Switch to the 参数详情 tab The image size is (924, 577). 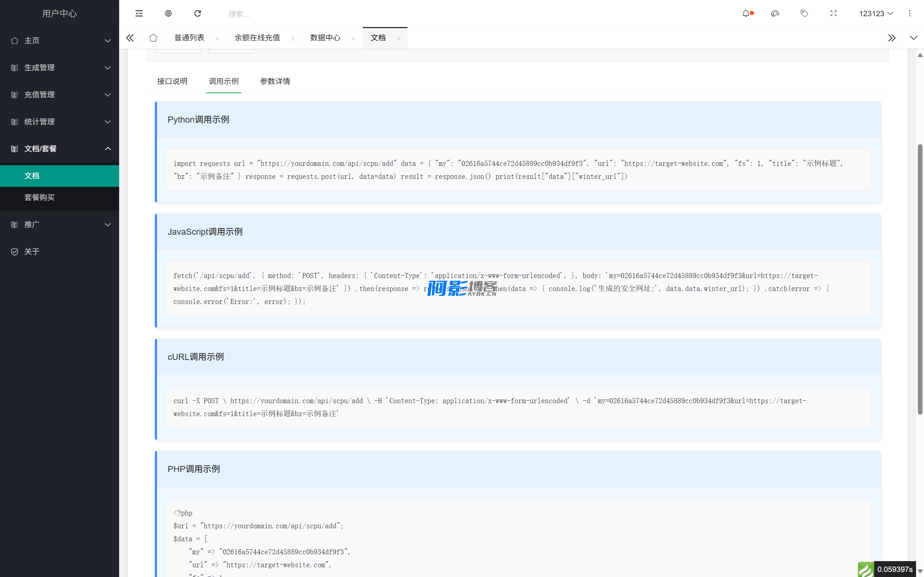[275, 81]
